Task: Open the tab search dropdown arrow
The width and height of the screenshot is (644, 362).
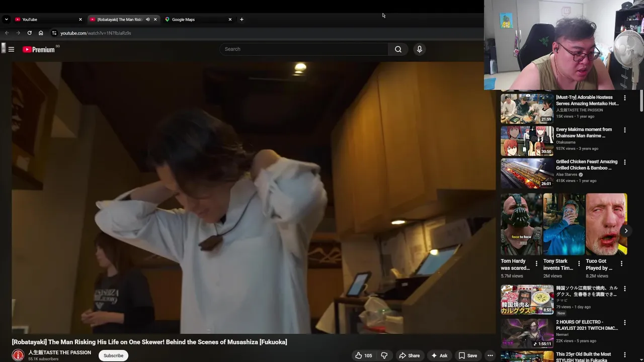Action: [6, 20]
